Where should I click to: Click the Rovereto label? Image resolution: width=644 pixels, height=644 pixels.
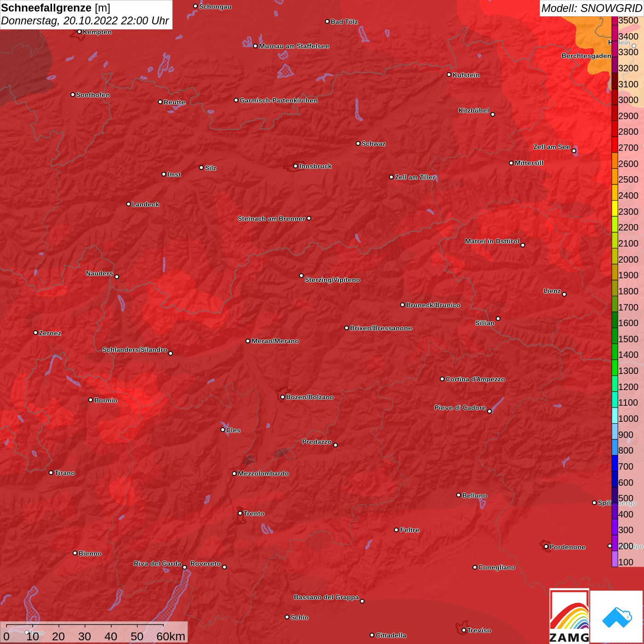pos(206,563)
